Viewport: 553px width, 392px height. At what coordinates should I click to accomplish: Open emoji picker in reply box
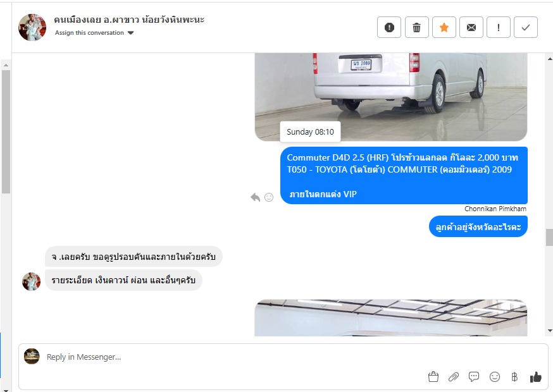click(494, 377)
